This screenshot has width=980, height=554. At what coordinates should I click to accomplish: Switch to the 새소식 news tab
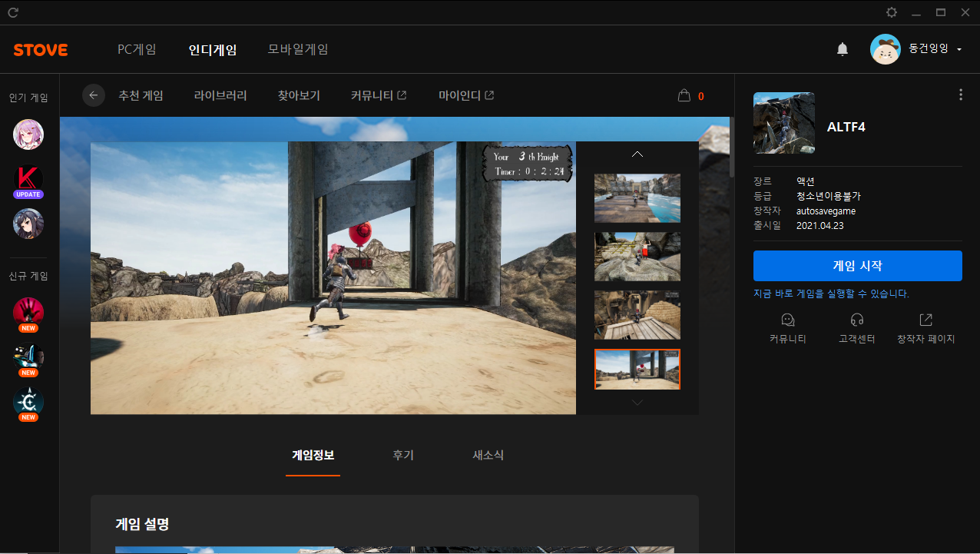[x=488, y=455]
